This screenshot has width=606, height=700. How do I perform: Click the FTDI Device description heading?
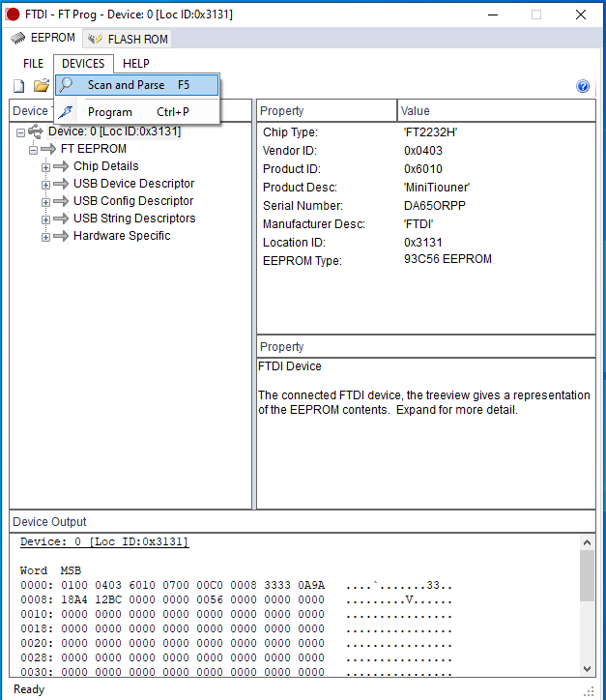[x=290, y=366]
